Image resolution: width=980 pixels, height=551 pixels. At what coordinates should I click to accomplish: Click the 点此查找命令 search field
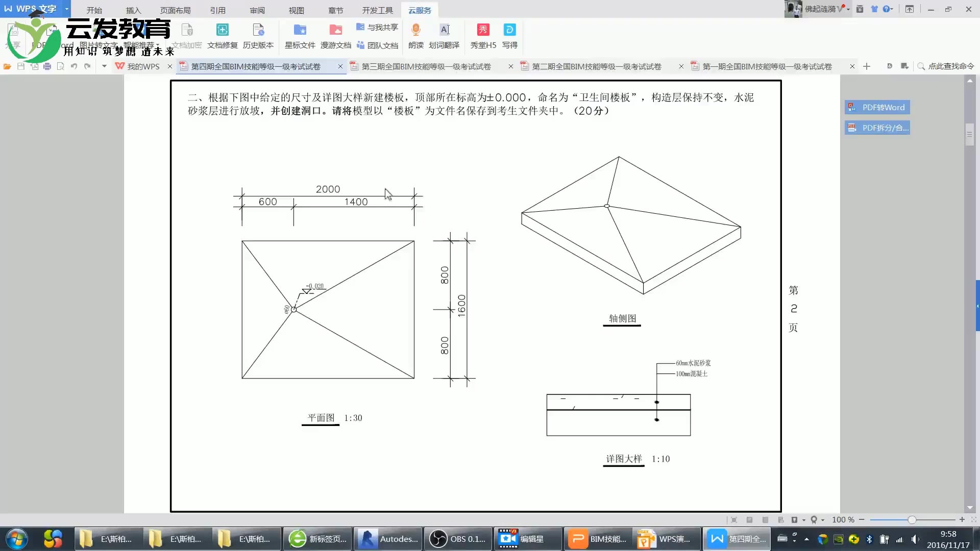click(x=947, y=66)
